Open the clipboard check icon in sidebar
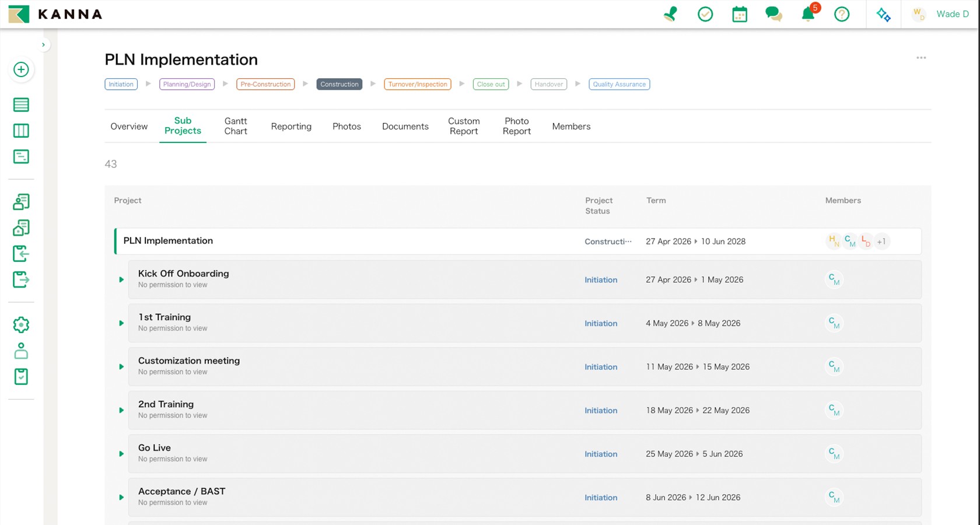The height and width of the screenshot is (525, 980). [21, 376]
